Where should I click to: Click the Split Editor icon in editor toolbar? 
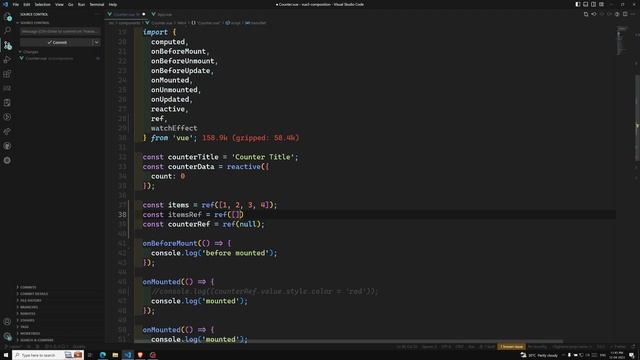tap(625, 14)
